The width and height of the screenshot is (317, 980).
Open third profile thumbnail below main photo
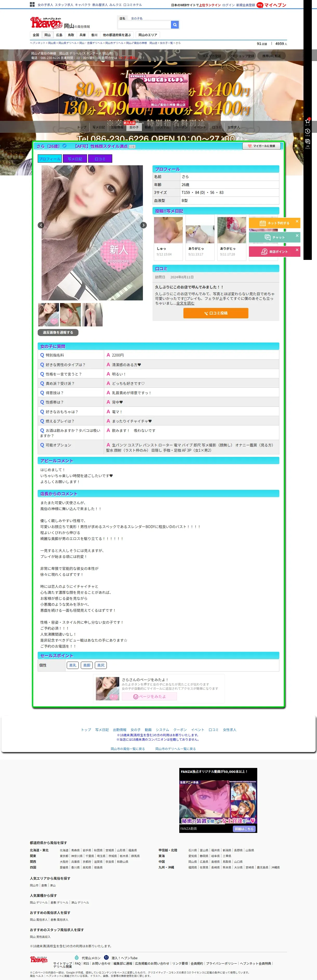point(92,315)
